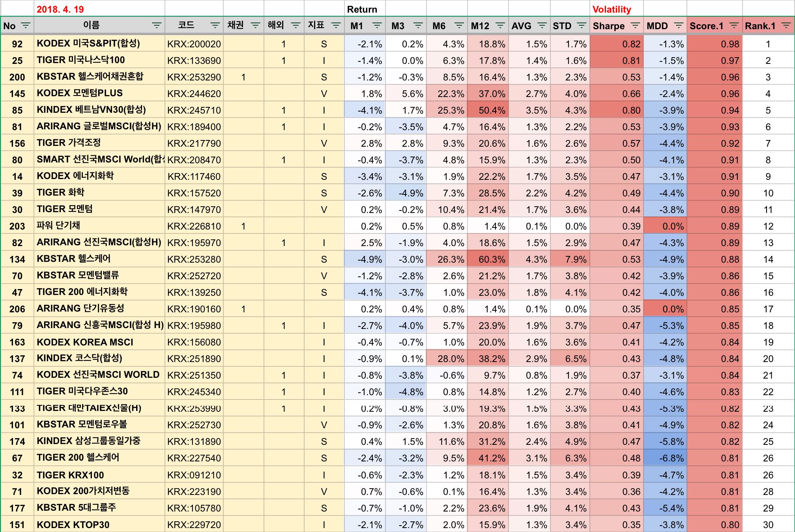
Task: Open the Rank.1 filter dropdown
Action: pos(786,26)
